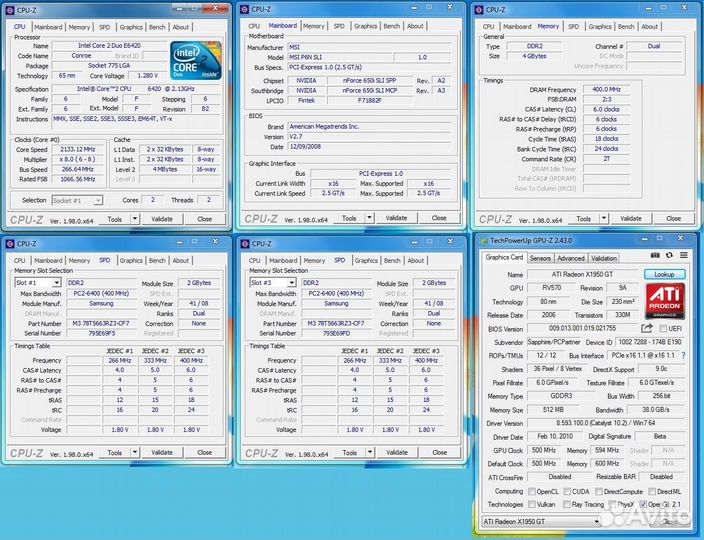This screenshot has width=704, height=540.
Task: Click the Core Speed 2133.12 MHz value
Action: pyautogui.click(x=77, y=149)
